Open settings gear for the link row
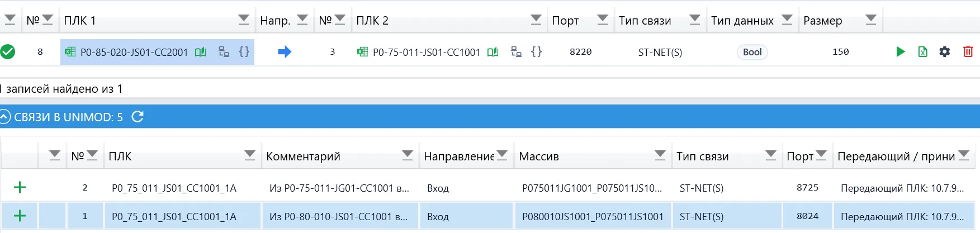980x233 pixels. (945, 52)
